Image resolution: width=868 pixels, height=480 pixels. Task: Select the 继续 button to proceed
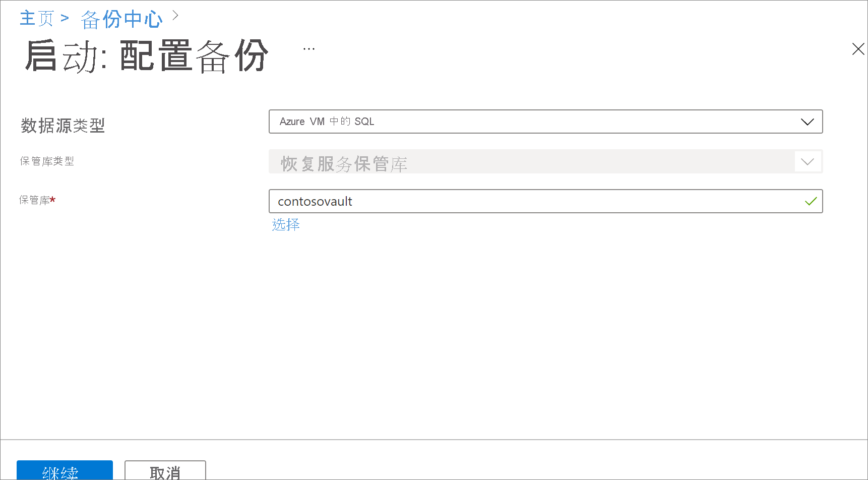(x=65, y=473)
